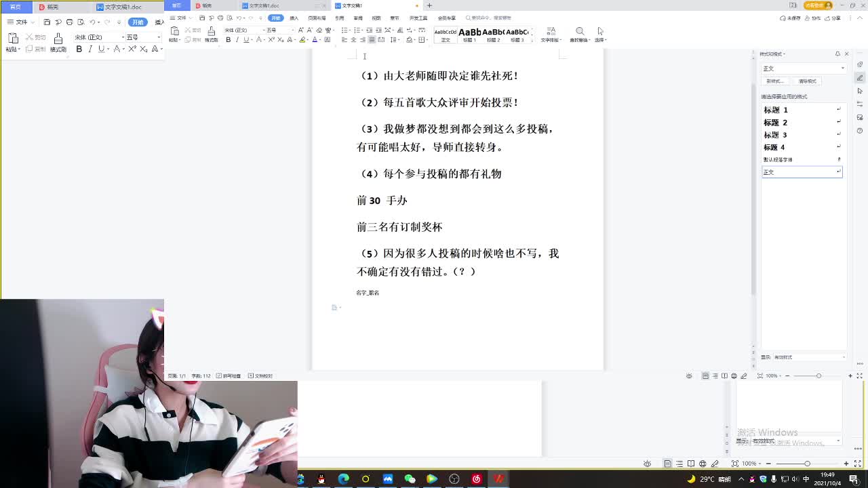
Task: Toggle italic in the ribbon above the document
Action: pyautogui.click(x=237, y=40)
